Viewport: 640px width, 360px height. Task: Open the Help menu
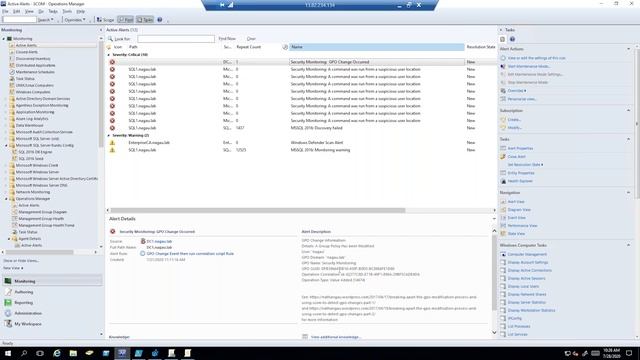(x=81, y=11)
